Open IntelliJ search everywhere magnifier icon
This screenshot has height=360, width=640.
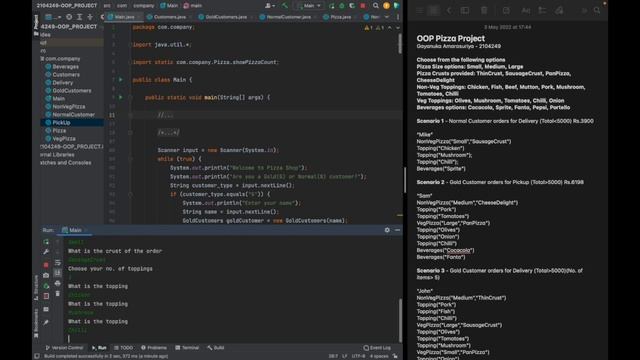376,6
